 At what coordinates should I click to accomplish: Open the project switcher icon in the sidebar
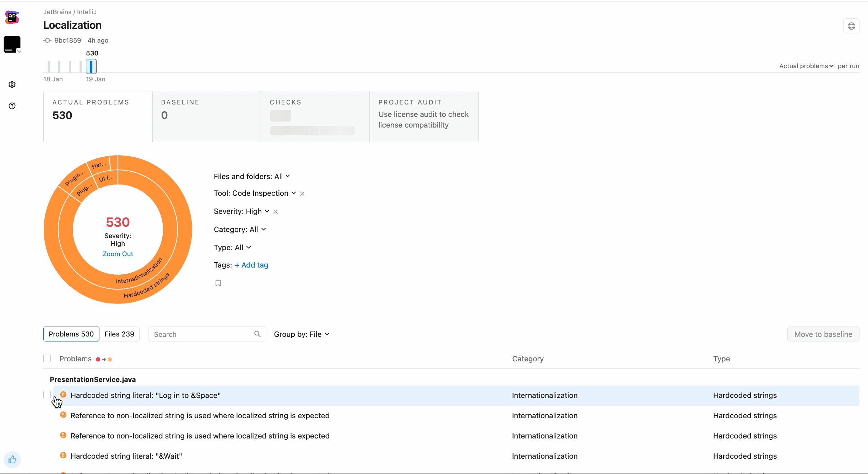[12, 44]
